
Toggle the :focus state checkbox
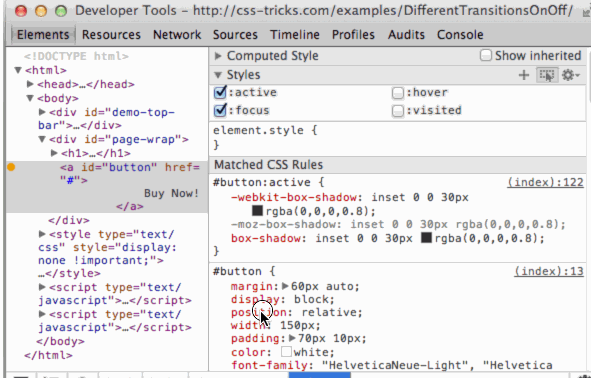(x=220, y=110)
